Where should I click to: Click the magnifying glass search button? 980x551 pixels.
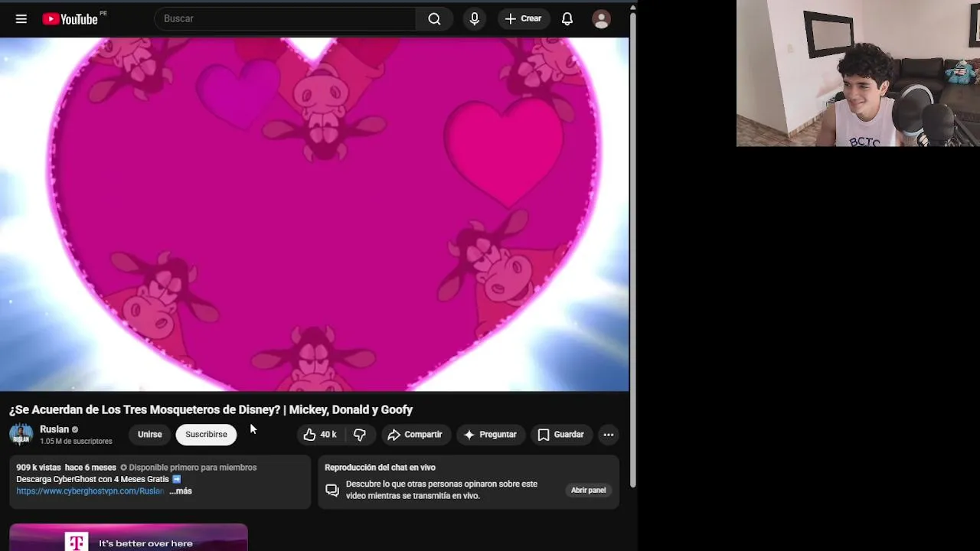[434, 19]
